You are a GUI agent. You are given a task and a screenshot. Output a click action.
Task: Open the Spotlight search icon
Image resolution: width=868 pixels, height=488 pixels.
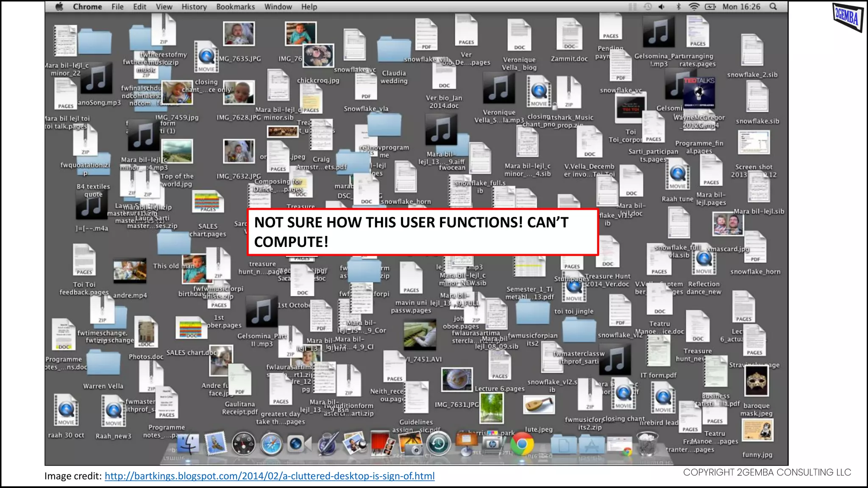coord(773,7)
